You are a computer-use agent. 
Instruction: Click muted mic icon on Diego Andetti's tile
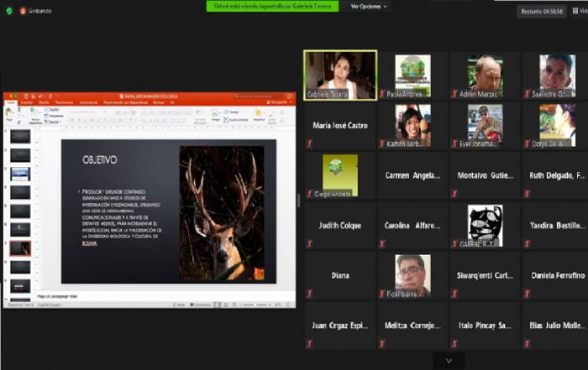click(x=310, y=194)
